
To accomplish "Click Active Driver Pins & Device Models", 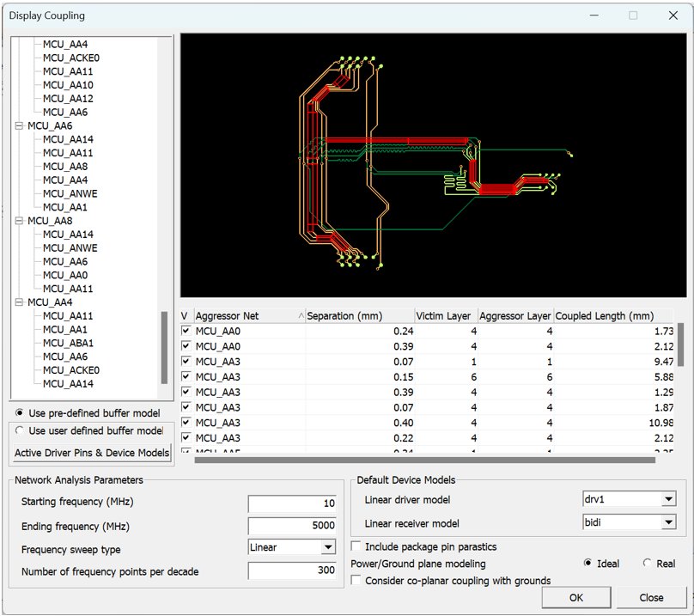I will pos(92,453).
